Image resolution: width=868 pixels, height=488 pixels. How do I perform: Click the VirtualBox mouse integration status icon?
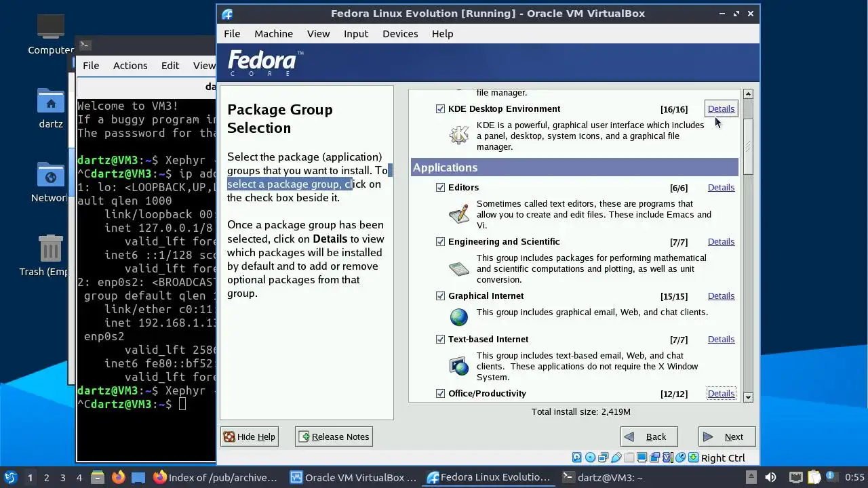(x=681, y=457)
